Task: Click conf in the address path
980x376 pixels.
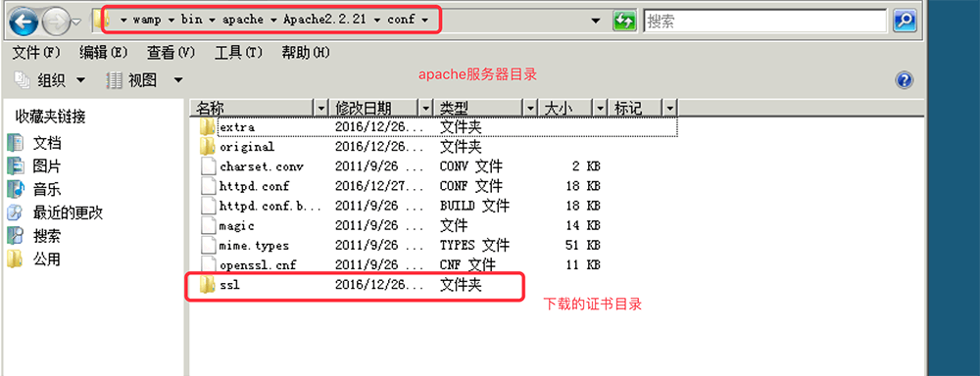Action: [401, 20]
